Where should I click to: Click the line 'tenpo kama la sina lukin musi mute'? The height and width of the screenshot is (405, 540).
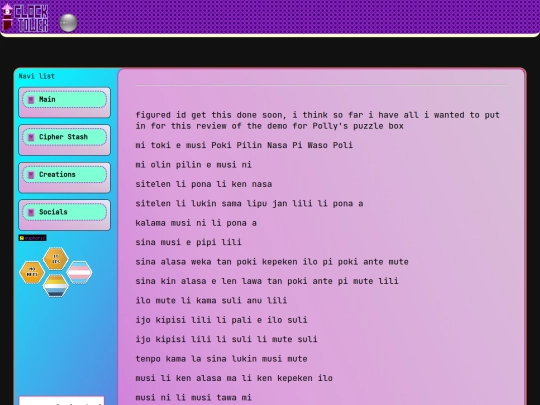point(221,359)
